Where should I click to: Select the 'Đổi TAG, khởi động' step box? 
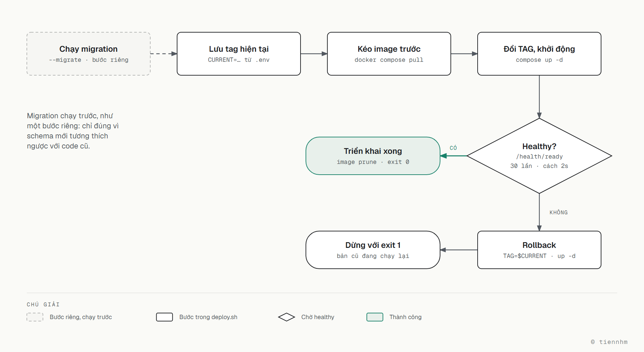[539, 54]
